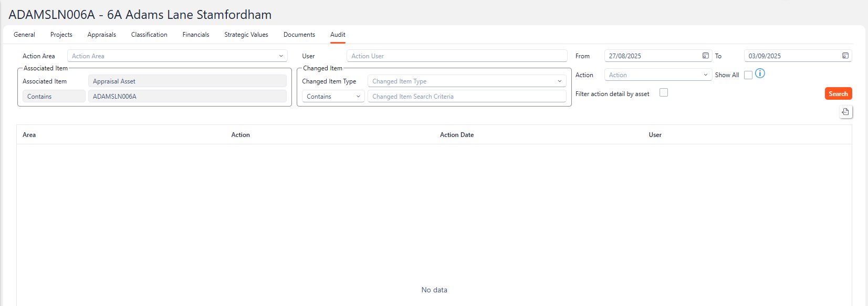Click the Show All info icon
Viewport: 868px width, 306px height.
[x=760, y=73]
